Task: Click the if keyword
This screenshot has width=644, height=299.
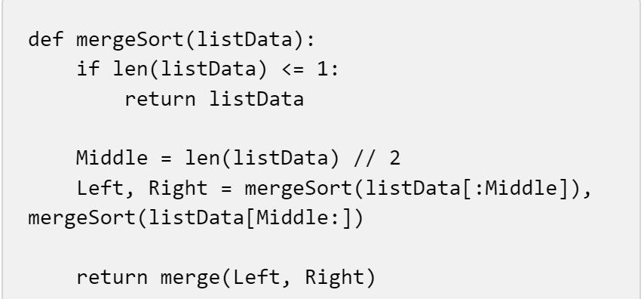Action: coord(88,69)
